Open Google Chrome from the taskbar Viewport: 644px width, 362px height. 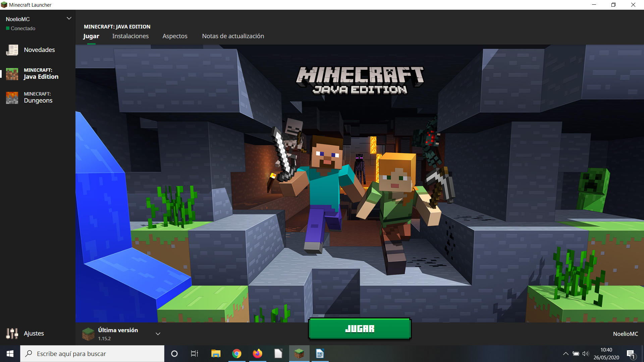236,354
